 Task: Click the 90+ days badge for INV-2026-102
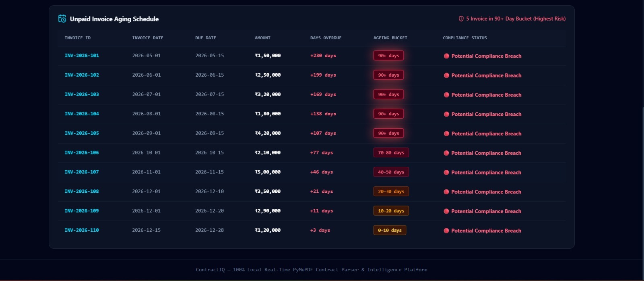point(388,75)
